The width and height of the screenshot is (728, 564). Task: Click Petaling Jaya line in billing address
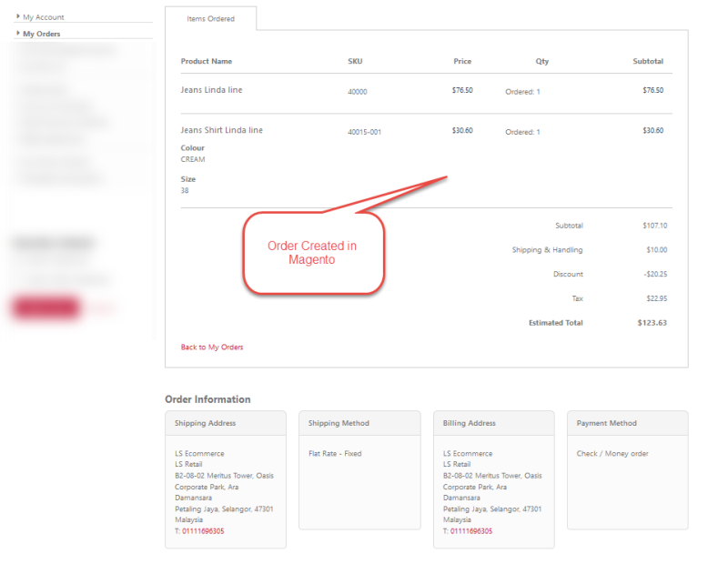pos(492,509)
